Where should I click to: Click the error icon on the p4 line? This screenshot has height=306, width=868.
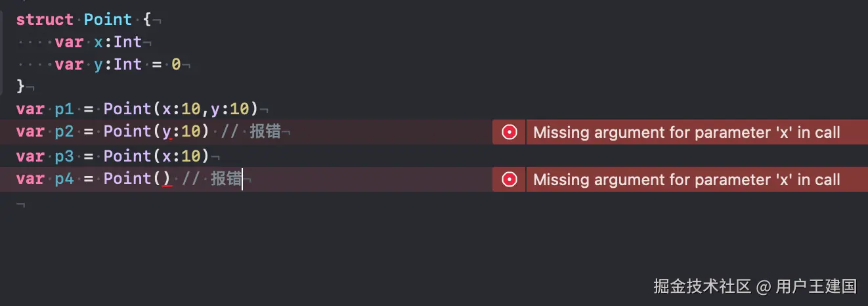[x=509, y=179]
